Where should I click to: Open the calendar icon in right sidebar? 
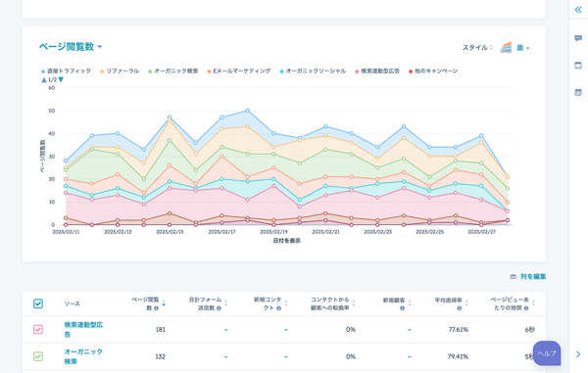click(x=578, y=92)
